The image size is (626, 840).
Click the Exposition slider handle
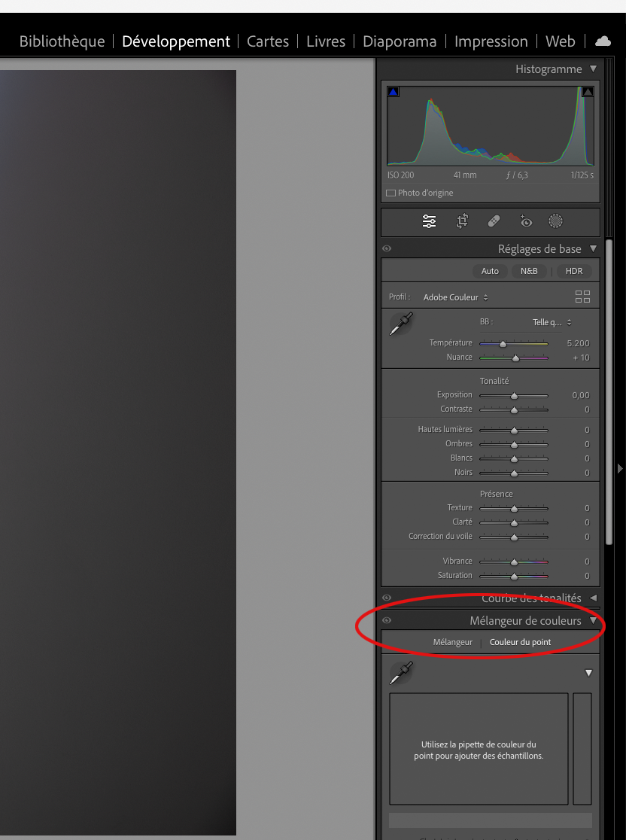pos(514,396)
